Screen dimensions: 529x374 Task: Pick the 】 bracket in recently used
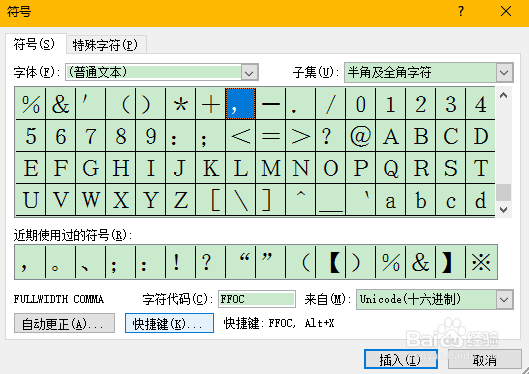(x=450, y=262)
